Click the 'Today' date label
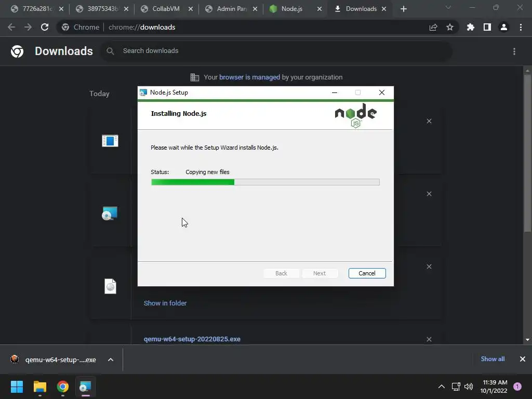532x399 pixels. (x=99, y=94)
